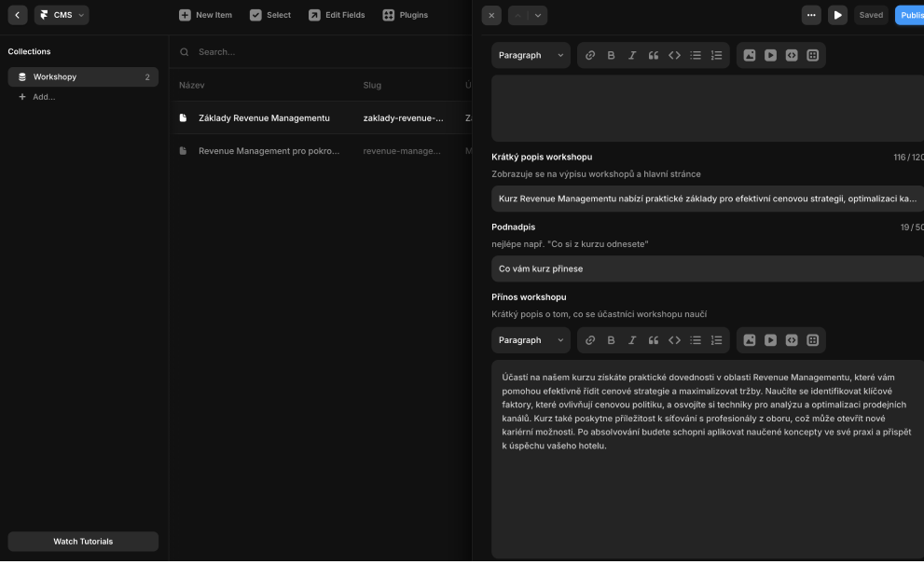Create a New Item
This screenshot has height=578, width=924.
point(206,15)
